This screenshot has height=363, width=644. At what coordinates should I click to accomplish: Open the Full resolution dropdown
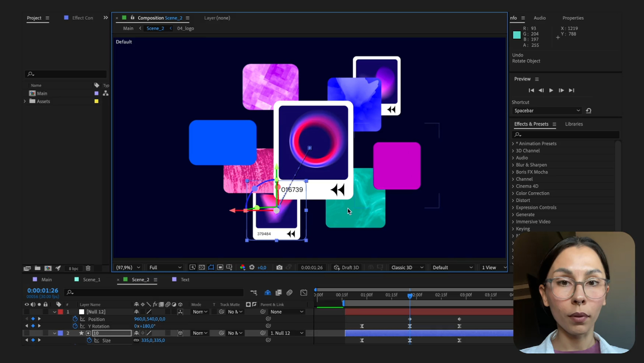click(x=165, y=268)
